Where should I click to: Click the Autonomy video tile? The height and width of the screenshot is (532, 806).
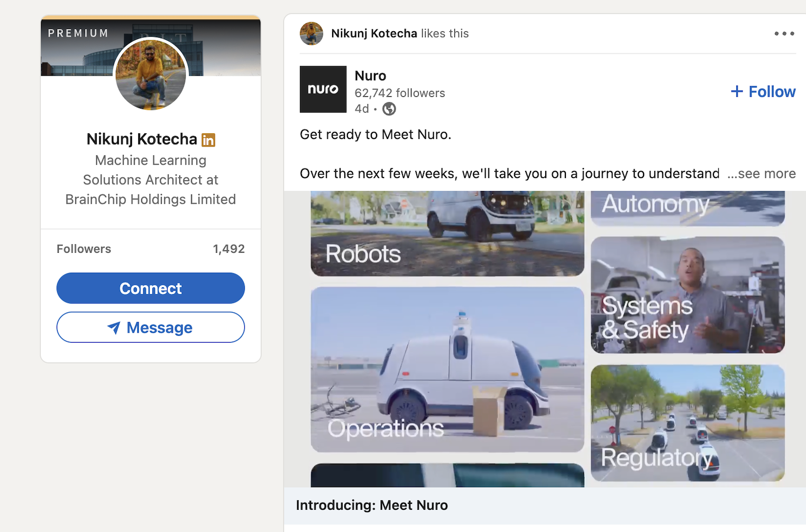pyautogui.click(x=688, y=208)
